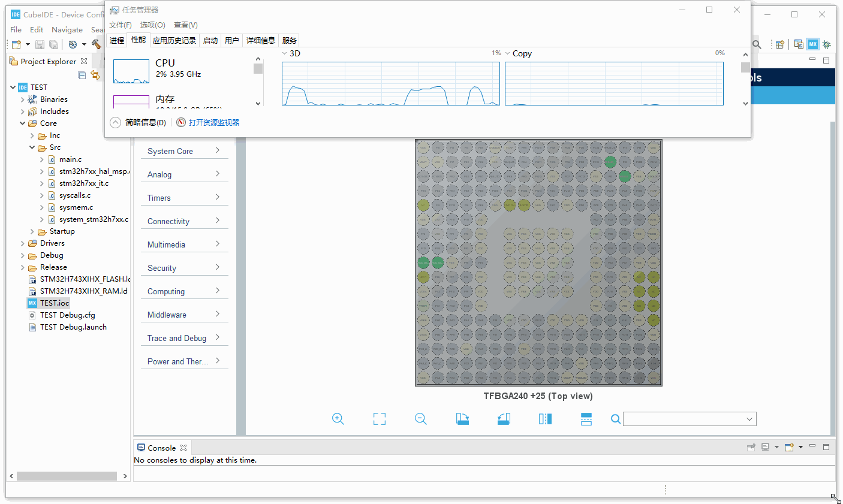Click the Open Console icon

click(789, 447)
